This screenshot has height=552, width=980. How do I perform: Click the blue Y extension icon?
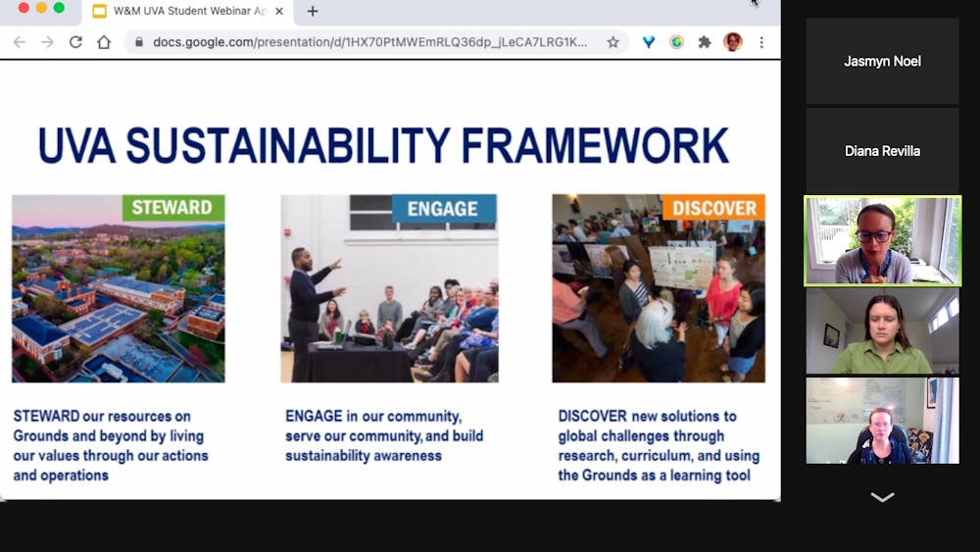(x=649, y=42)
